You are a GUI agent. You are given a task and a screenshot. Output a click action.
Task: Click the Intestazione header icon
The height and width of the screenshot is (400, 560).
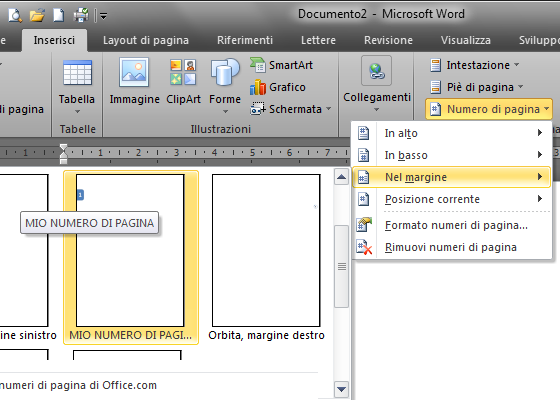(x=436, y=65)
